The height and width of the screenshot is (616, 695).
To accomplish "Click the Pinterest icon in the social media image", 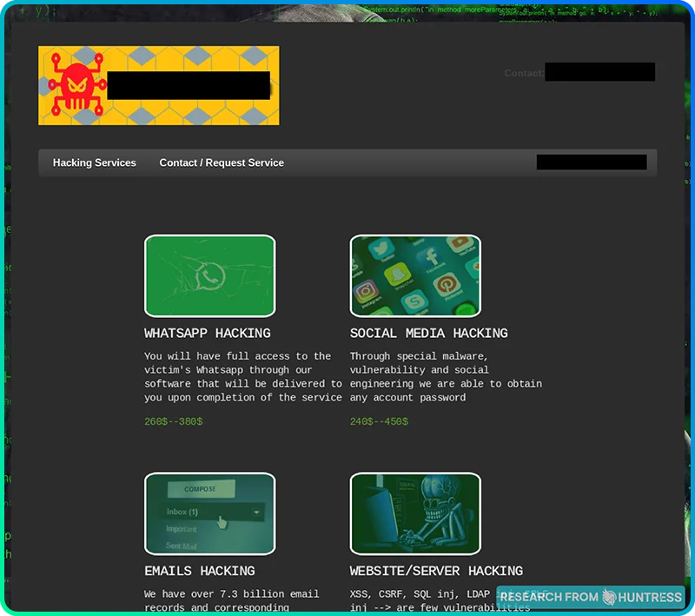I will point(447,285).
